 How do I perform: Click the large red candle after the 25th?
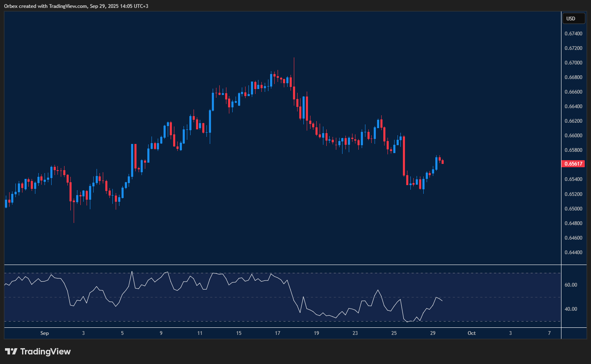(404, 156)
